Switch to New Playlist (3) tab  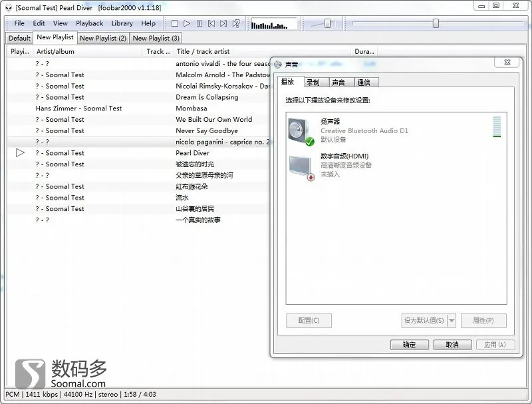[156, 38]
